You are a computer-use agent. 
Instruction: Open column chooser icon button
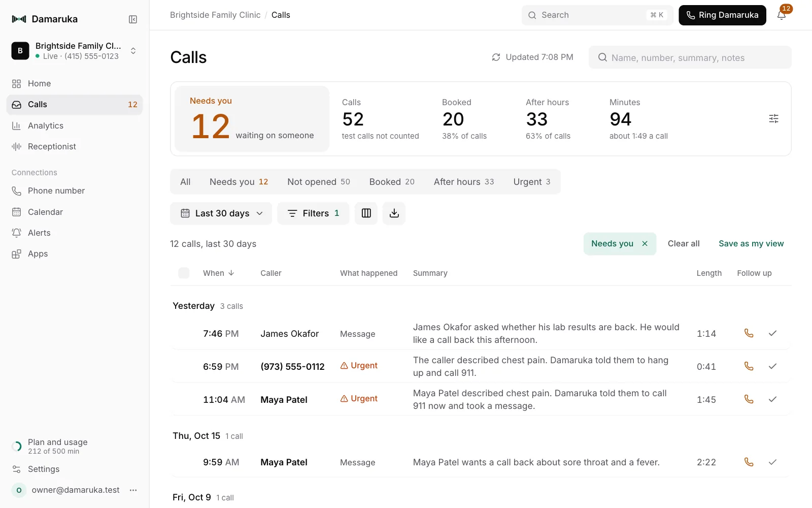point(366,213)
